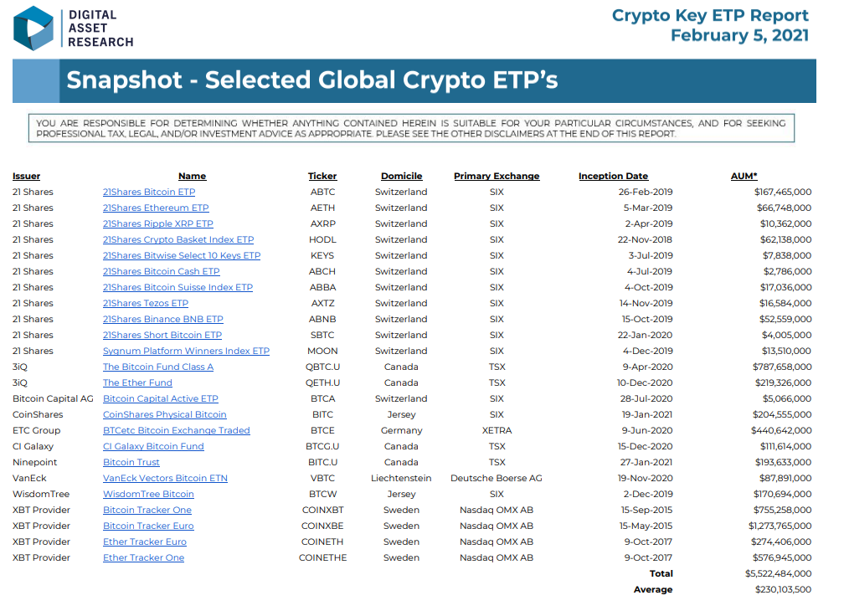Click the $1,273,765,000 AUM value

coord(780,526)
